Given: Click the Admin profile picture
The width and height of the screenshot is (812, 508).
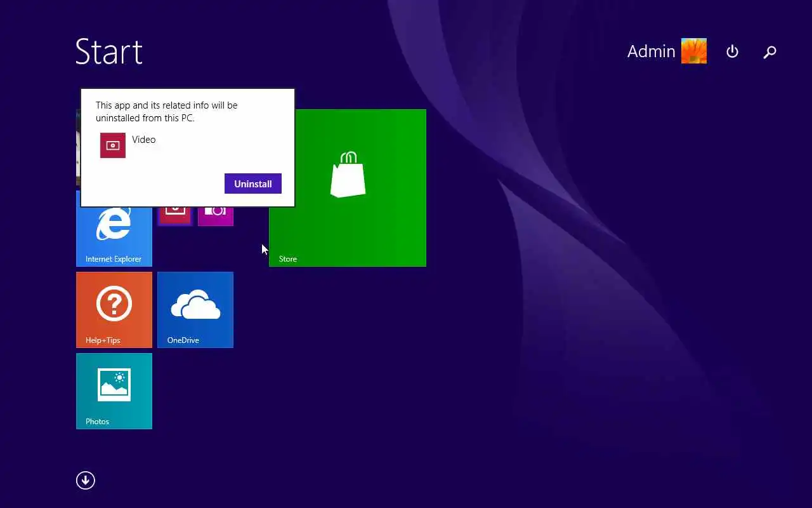Looking at the screenshot, I should pyautogui.click(x=694, y=51).
